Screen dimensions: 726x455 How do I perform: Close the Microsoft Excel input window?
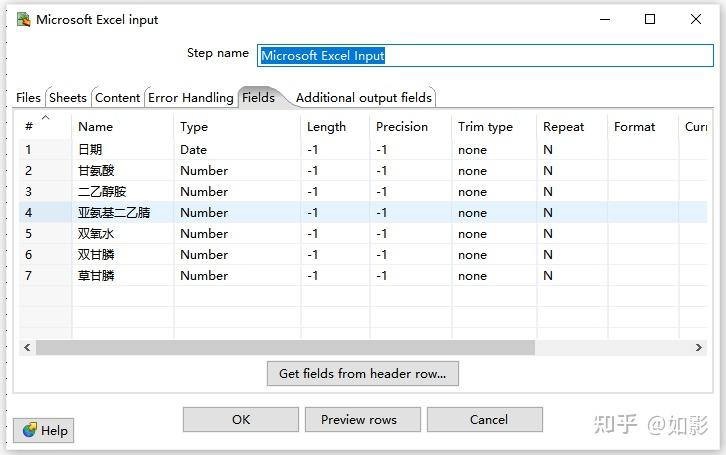695,19
